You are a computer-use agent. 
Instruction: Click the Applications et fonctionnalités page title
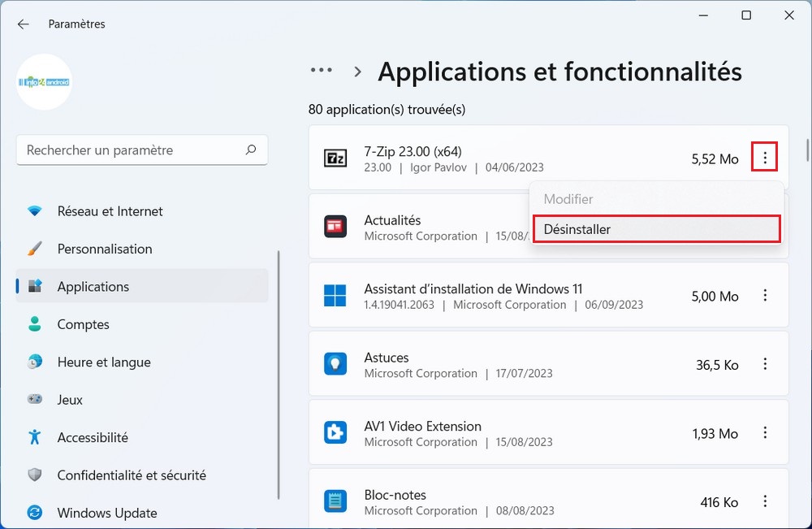point(559,72)
